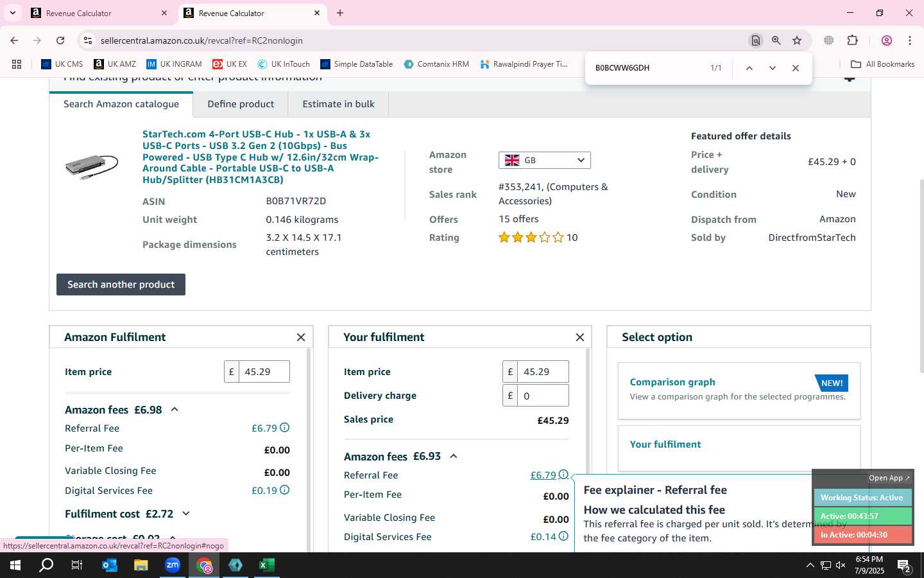Select the Your fulfilment option card
The width and height of the screenshot is (924, 578).
coord(739,448)
